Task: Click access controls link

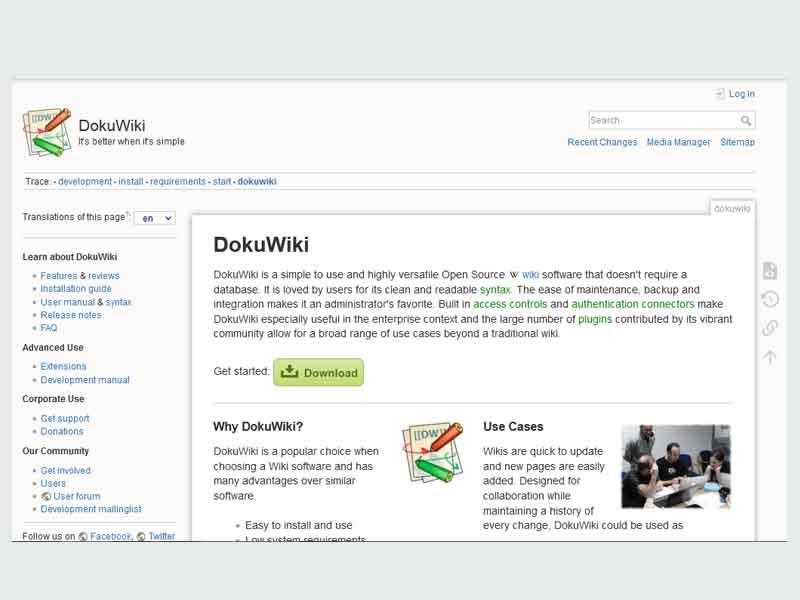Action: click(x=510, y=304)
